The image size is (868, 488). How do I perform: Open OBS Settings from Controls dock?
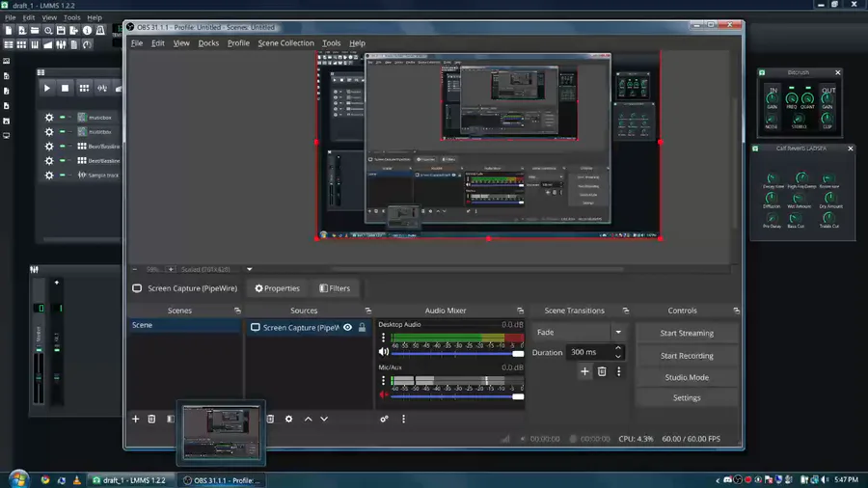click(x=687, y=397)
